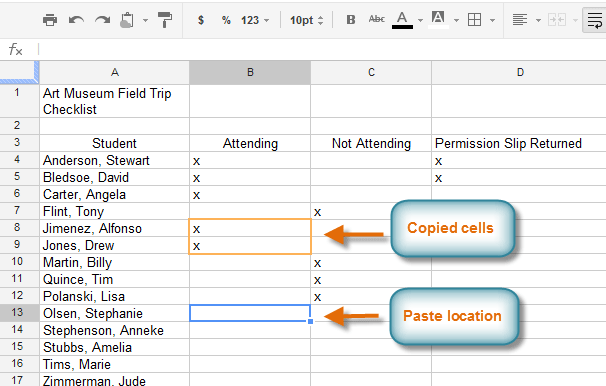Screen dimensions: 606x386
Task: Select the Tims, Marie cell
Action: [114, 364]
